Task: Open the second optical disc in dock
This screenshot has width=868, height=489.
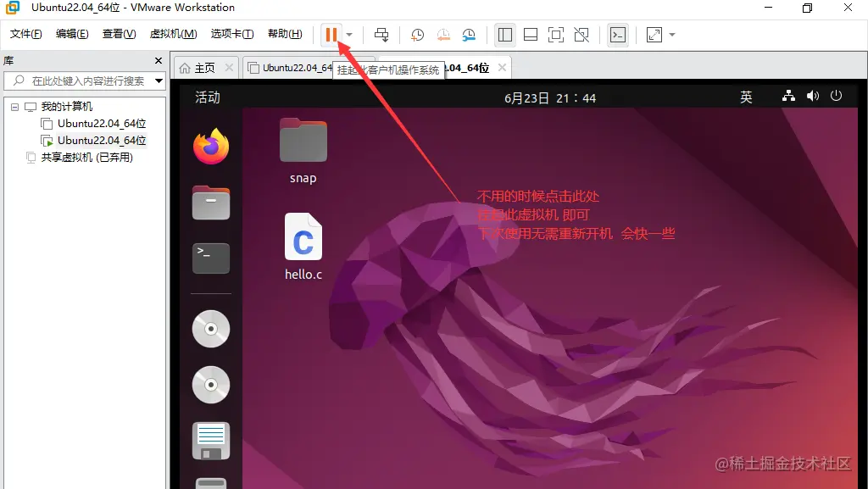Action: 211,385
